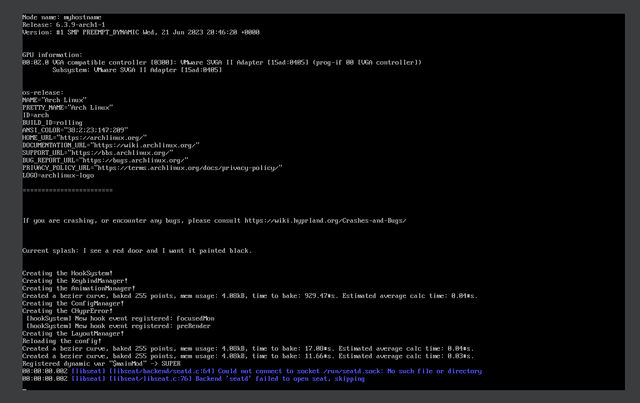Click the 'GPU information:' heading
The image size is (640, 403).
(52, 55)
